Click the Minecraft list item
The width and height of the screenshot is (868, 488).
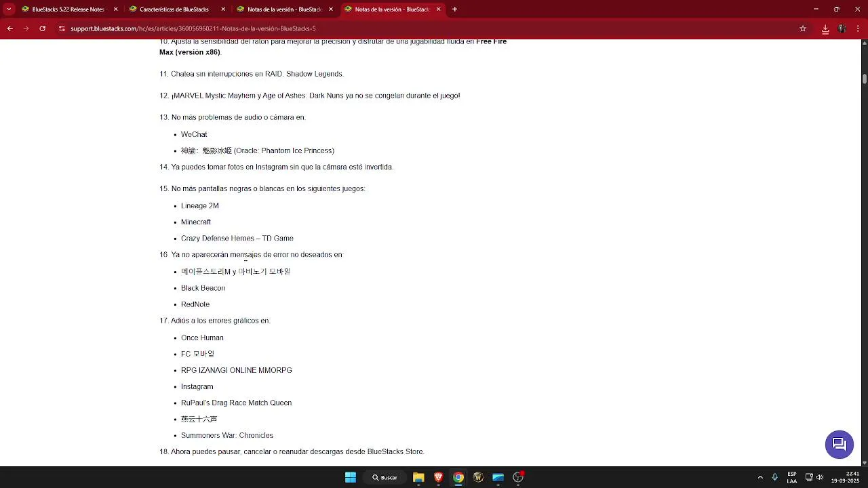[x=196, y=222]
